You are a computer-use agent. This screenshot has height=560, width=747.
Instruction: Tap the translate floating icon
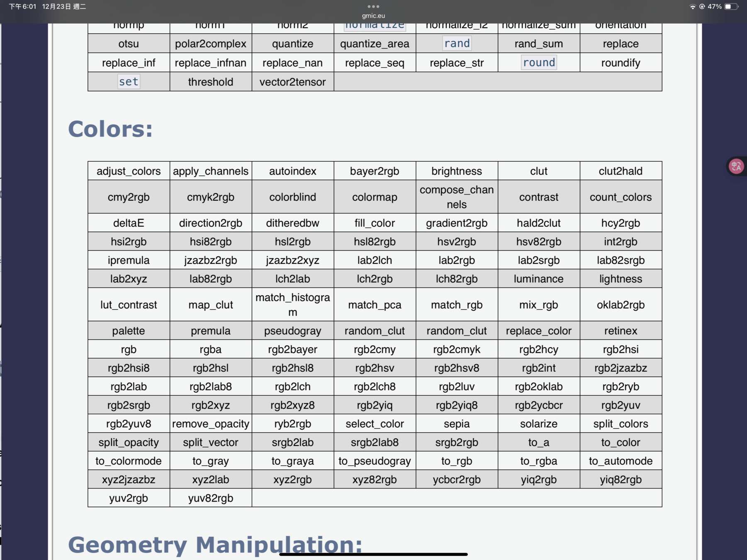pyautogui.click(x=736, y=166)
